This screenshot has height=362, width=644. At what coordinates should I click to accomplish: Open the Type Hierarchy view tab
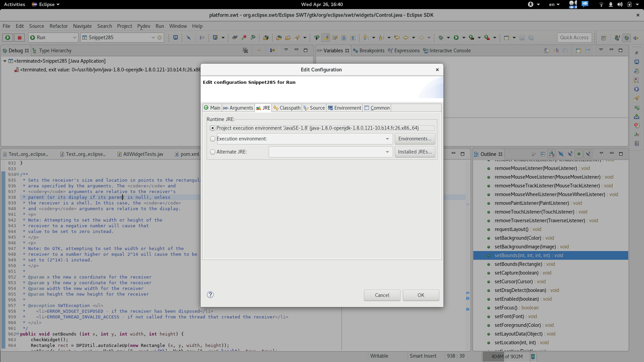click(x=52, y=51)
